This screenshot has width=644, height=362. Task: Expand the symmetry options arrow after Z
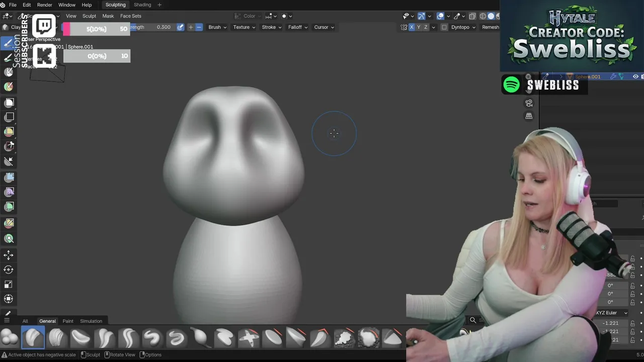coord(433,27)
